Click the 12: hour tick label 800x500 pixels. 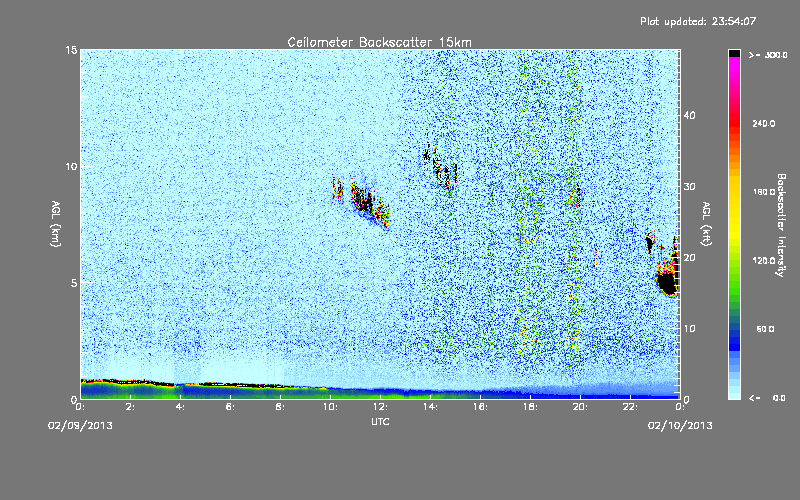pyautogui.click(x=380, y=407)
